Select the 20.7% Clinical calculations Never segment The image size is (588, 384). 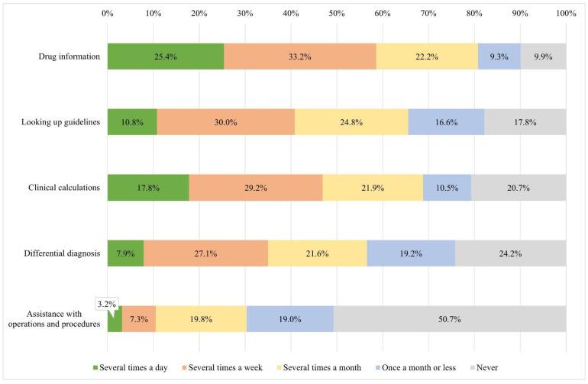(x=519, y=188)
